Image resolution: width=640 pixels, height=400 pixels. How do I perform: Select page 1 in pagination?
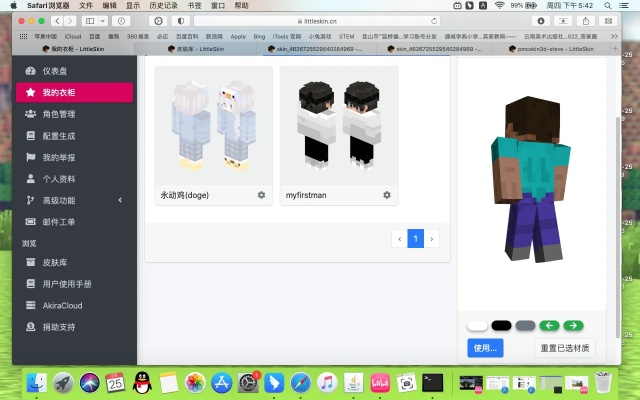[416, 239]
